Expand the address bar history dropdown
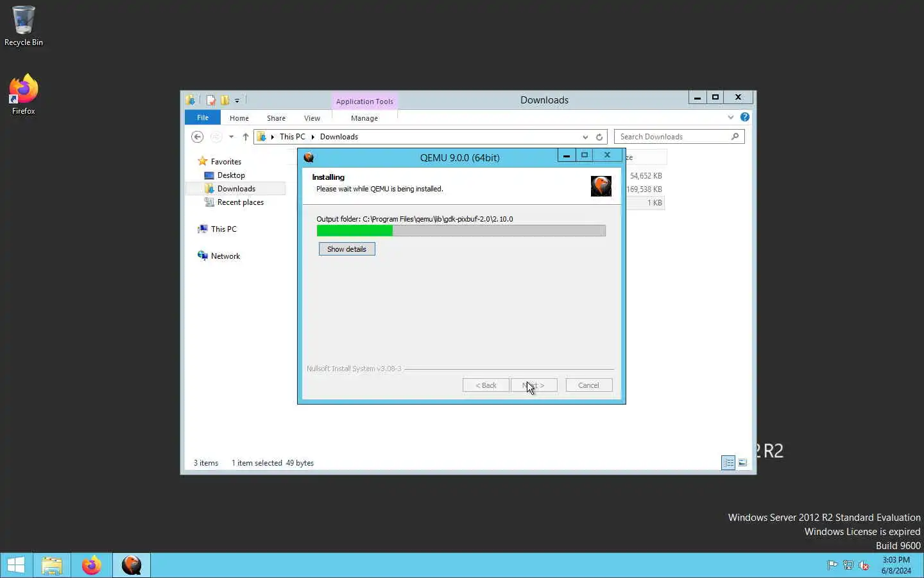 pos(585,137)
